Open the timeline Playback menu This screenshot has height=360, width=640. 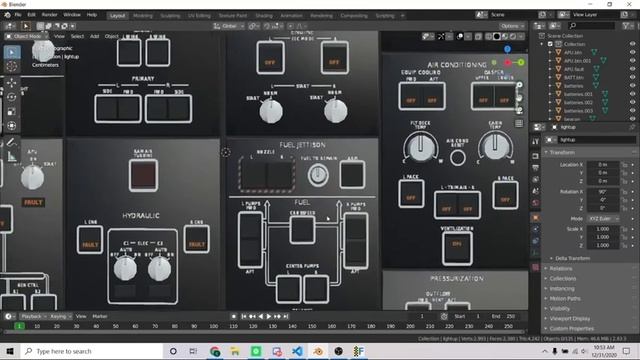(x=33, y=316)
